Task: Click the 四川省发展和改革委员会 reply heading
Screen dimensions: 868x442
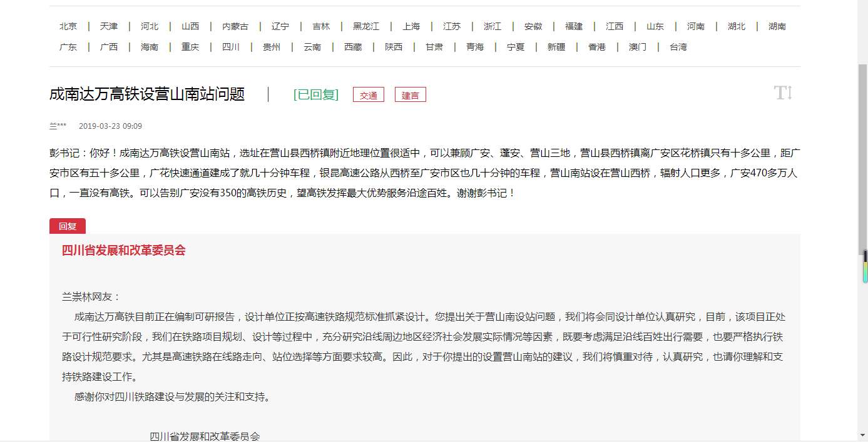Action: tap(124, 251)
